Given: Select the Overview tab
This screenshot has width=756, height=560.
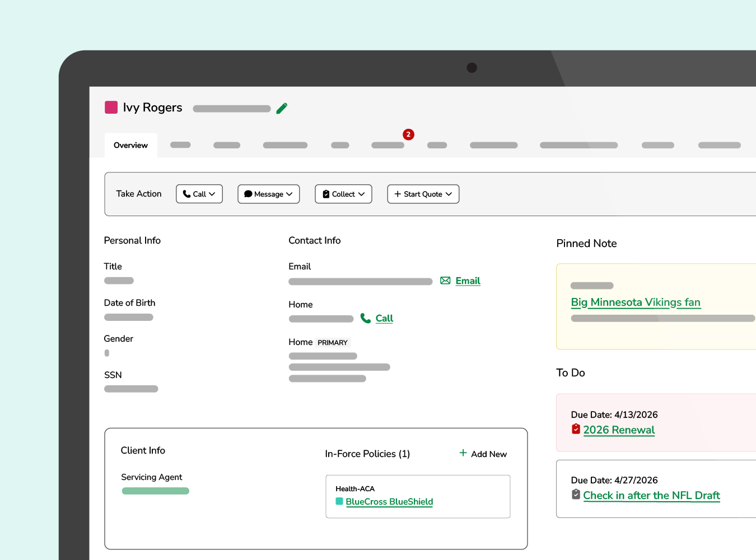Looking at the screenshot, I should 130,145.
